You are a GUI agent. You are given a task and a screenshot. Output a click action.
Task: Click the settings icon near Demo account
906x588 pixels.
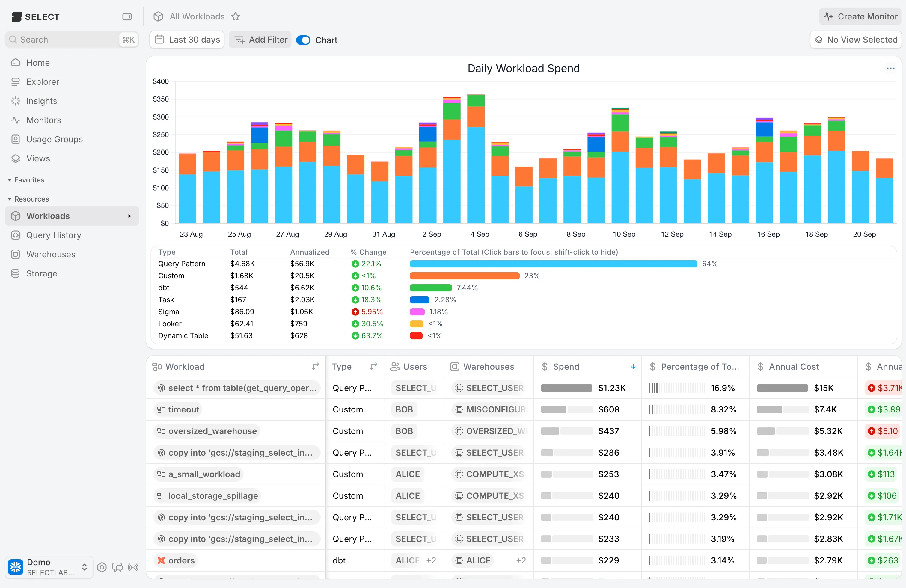pyautogui.click(x=102, y=567)
